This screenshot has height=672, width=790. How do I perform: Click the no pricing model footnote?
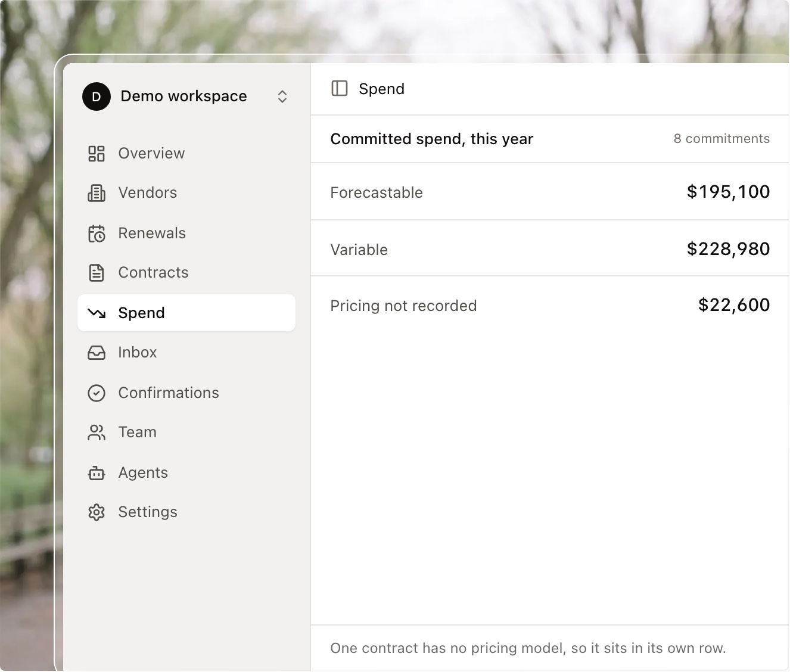(528, 649)
